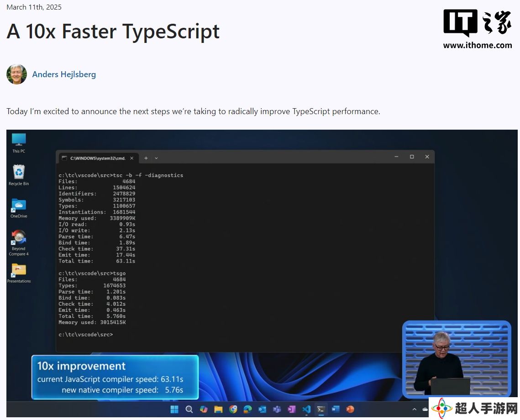This screenshot has width=520, height=420.
Task: Click the speaker webcam video inset
Action: pos(457,359)
